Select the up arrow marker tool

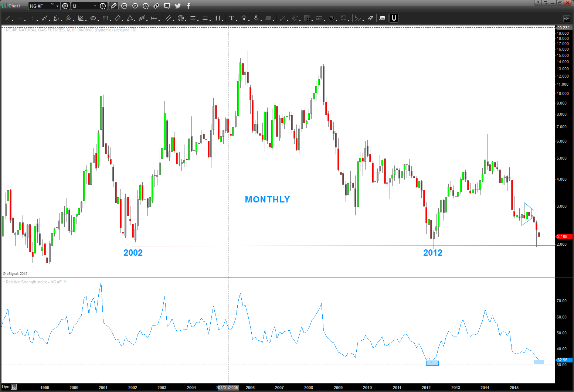click(244, 18)
